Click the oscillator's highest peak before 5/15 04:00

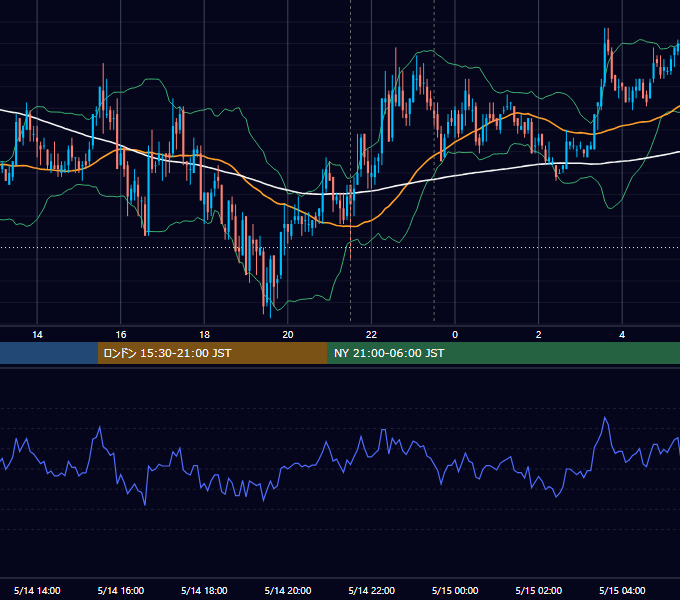605,418
